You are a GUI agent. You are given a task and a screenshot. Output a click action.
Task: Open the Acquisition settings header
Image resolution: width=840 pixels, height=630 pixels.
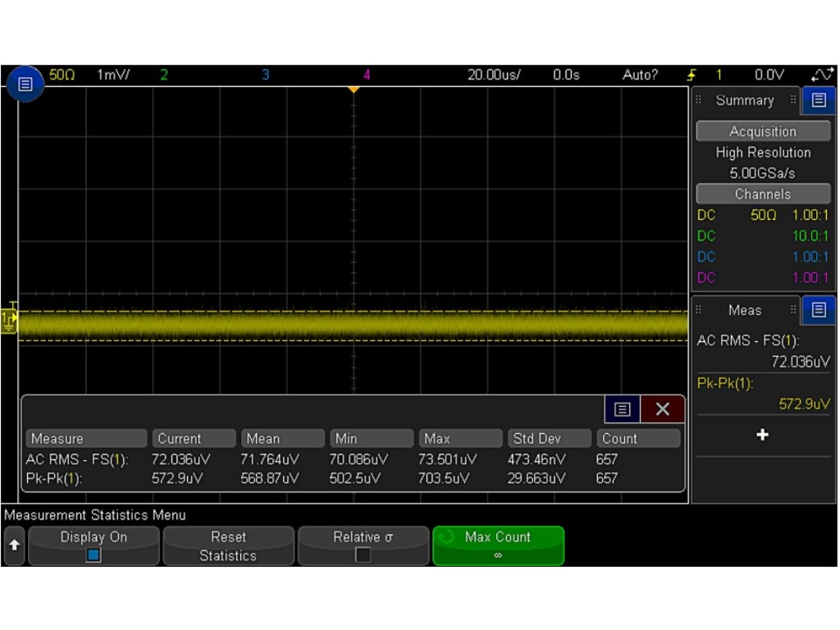tap(763, 131)
